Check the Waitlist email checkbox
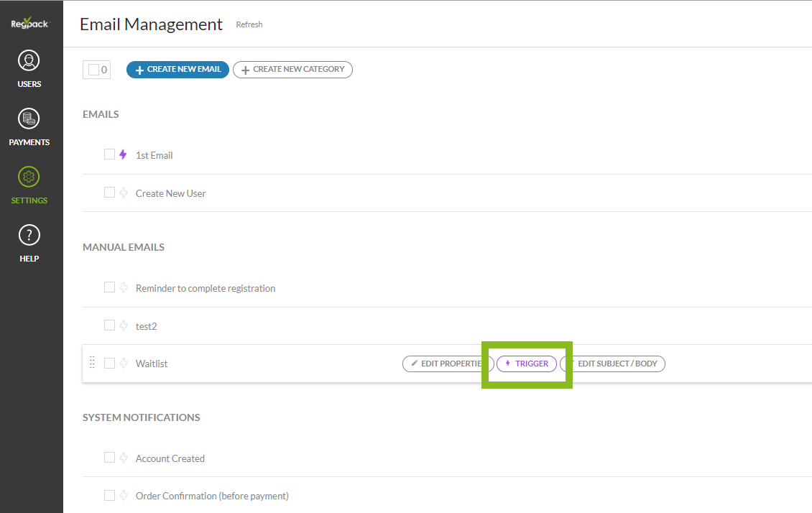Screen dimensions: 812x513 (x=109, y=363)
